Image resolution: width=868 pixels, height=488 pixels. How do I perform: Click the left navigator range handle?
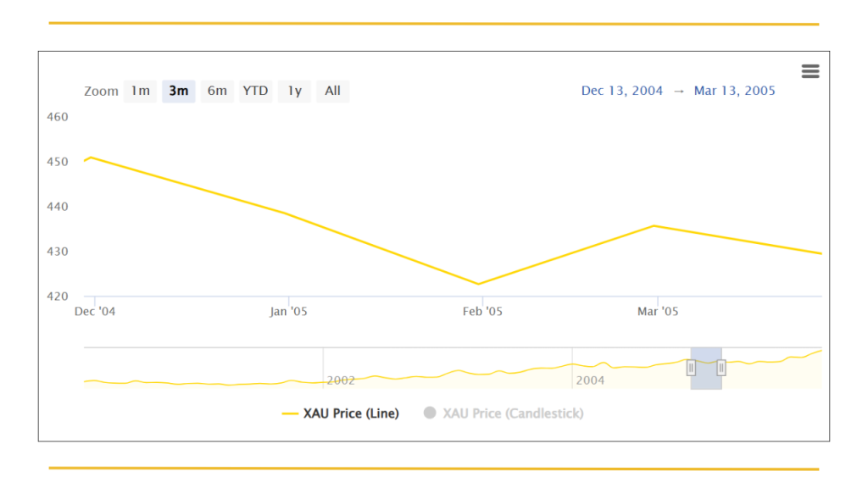(x=691, y=367)
